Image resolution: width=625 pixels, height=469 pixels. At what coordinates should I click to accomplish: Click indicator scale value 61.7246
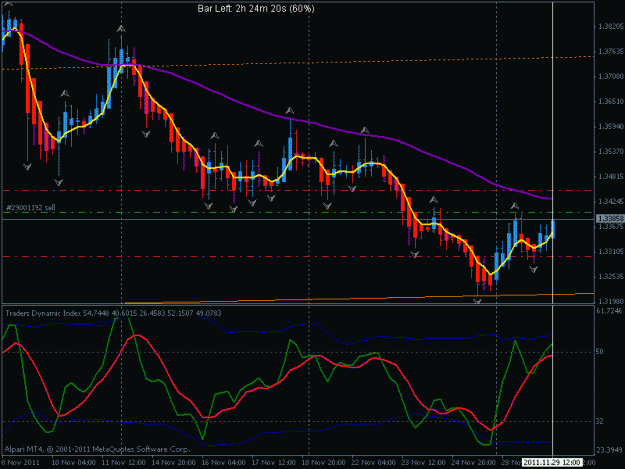(610, 310)
